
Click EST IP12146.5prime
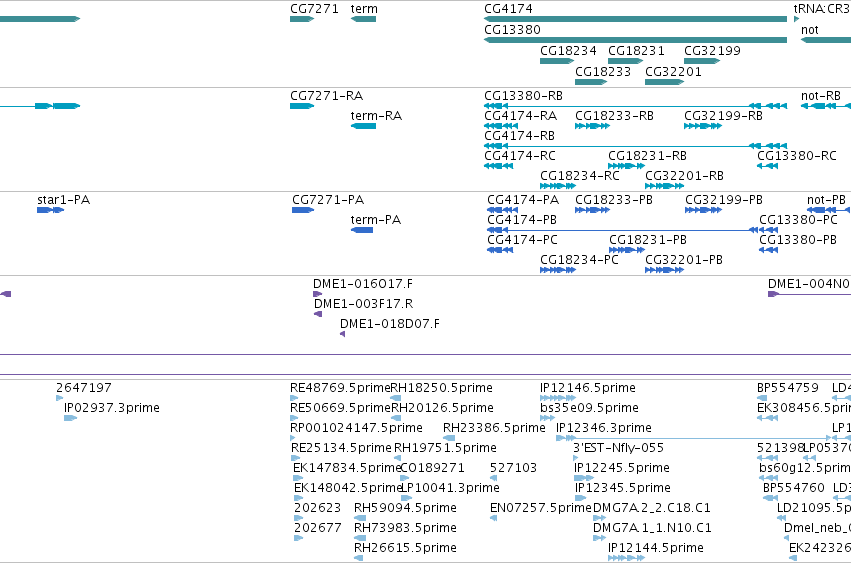[558, 398]
